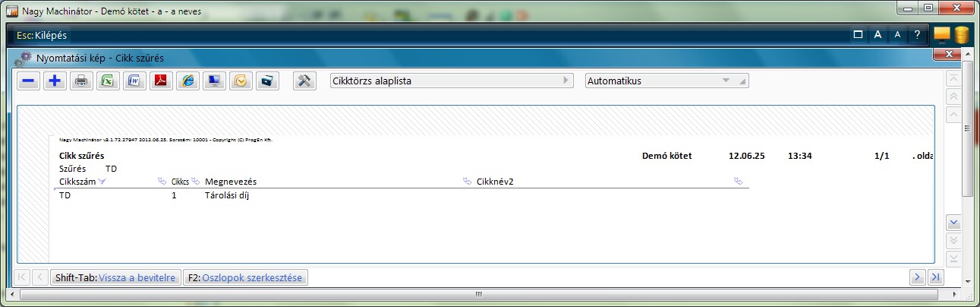
Task: Click the yellow monitor icon in header
Action: [x=942, y=35]
